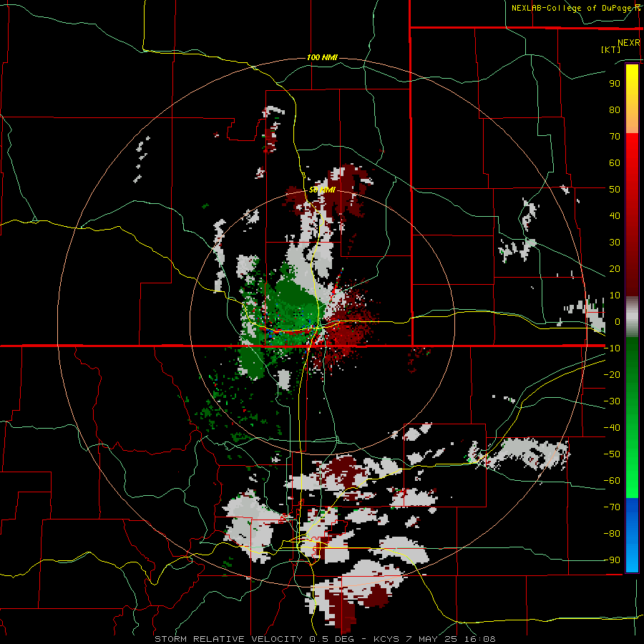This screenshot has width=644, height=644.
Task: Click the -60 value on the velocity scale
Action: pyautogui.click(x=612, y=481)
